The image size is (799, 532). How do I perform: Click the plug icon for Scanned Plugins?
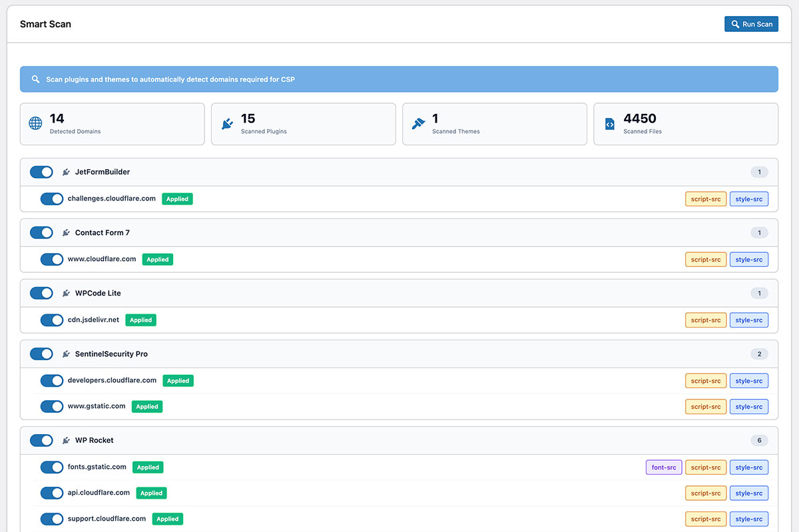(227, 123)
